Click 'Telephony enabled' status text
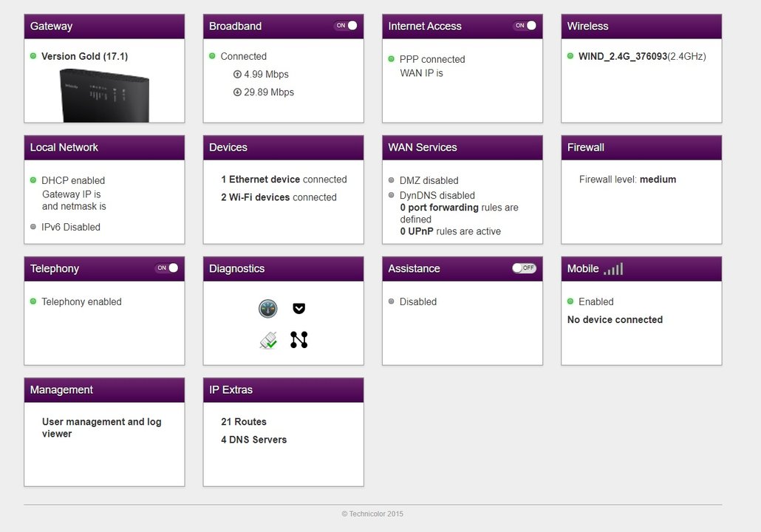761x532 pixels. 81,302
